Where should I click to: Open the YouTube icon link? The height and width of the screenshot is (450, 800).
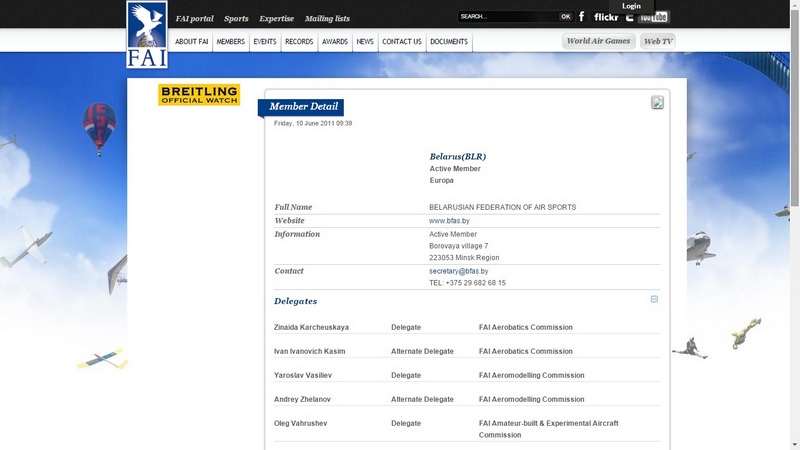655,18
